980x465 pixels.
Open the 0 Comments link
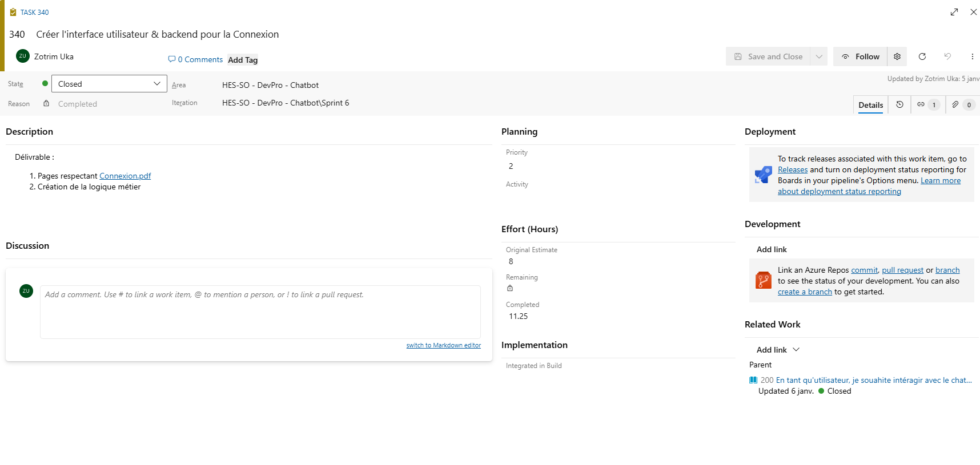click(195, 59)
